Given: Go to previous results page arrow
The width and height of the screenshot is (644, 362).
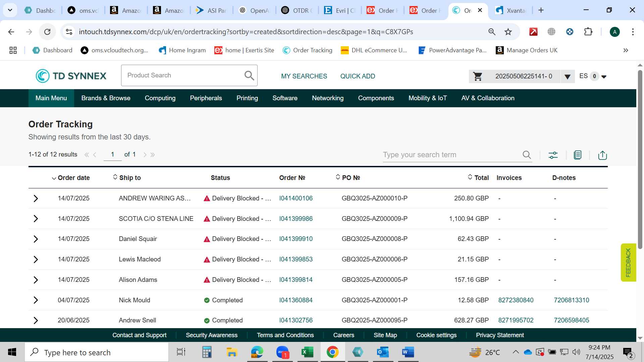Looking at the screenshot, I should click(x=95, y=155).
